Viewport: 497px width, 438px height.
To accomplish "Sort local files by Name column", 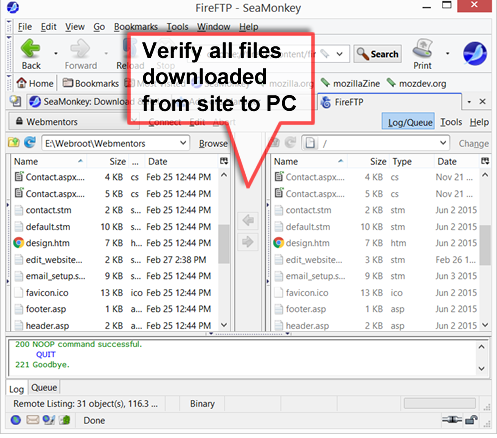I will coord(48,161).
